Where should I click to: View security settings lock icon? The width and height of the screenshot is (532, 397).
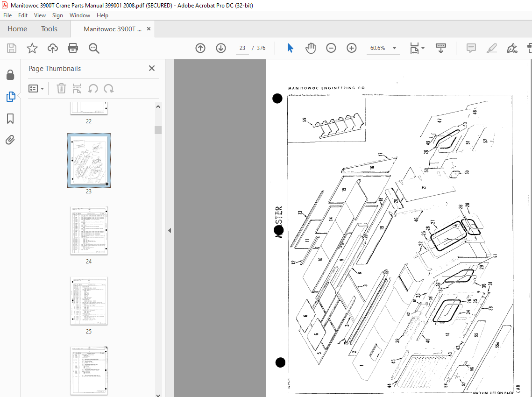(10, 75)
